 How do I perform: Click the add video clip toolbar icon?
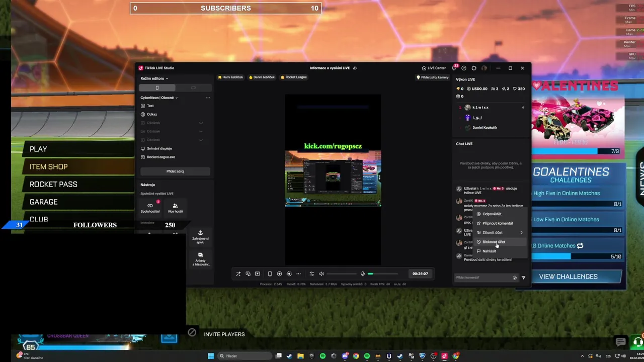click(258, 274)
